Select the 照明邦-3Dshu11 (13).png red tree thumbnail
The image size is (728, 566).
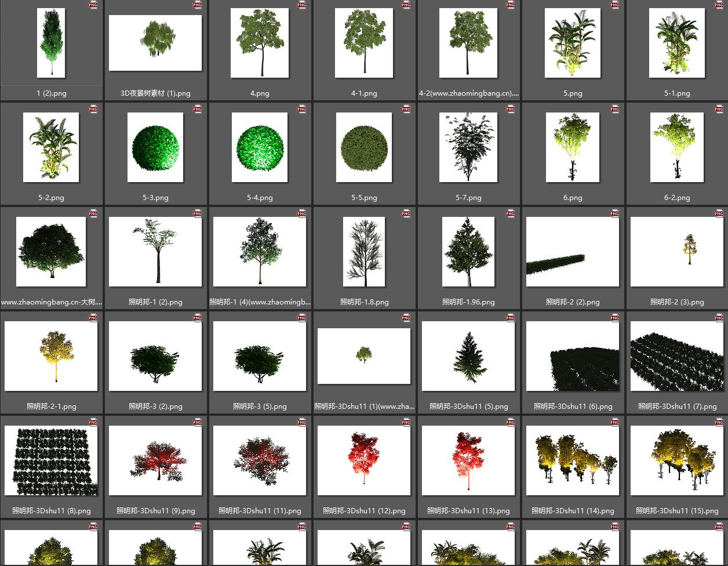[468, 460]
